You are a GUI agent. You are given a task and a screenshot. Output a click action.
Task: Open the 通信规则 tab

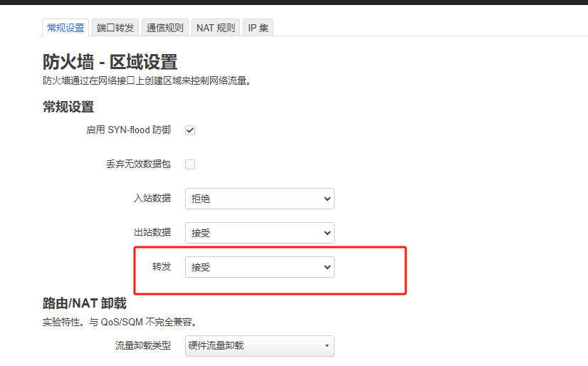(165, 28)
